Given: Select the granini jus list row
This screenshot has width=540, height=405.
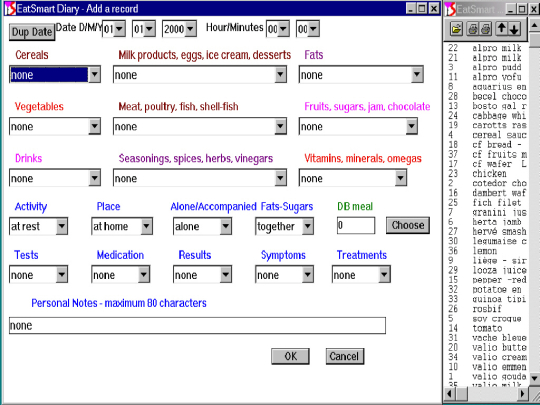Looking at the screenshot, I should (486, 212).
